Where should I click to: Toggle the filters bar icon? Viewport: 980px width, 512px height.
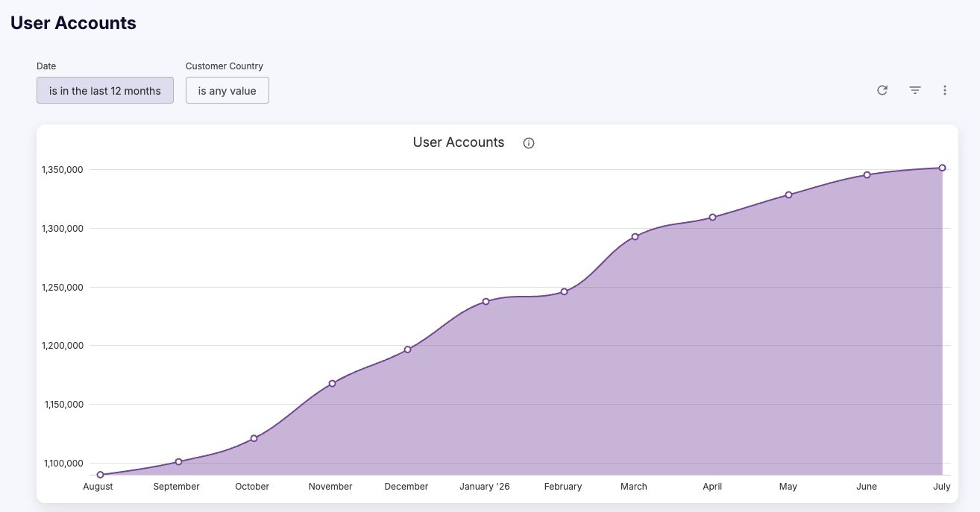tap(915, 90)
